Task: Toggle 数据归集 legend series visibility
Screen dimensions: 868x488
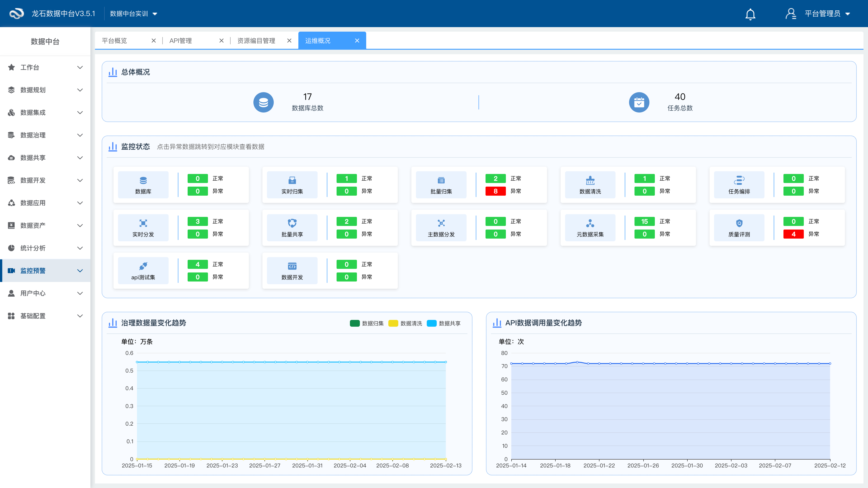Action: click(367, 323)
